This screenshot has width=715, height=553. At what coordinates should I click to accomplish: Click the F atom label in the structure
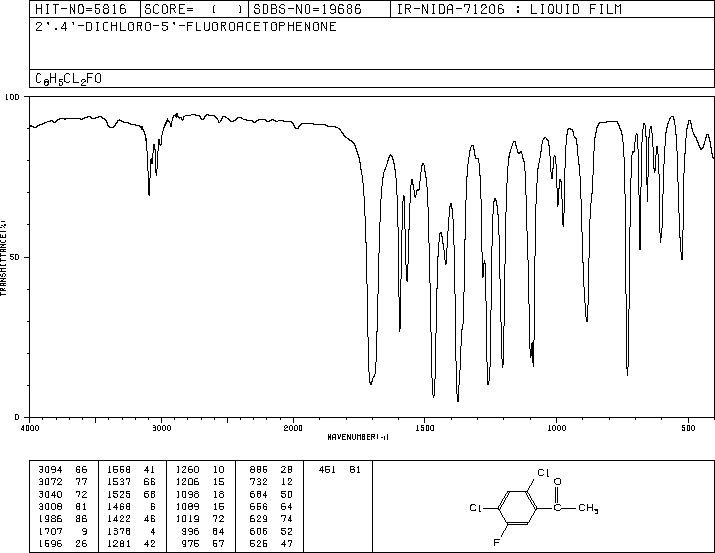click(x=496, y=543)
